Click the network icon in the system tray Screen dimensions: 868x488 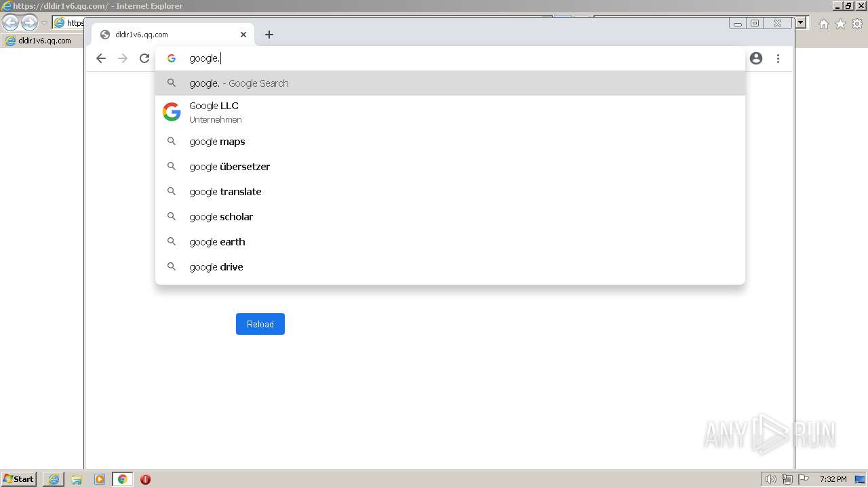pos(787,479)
